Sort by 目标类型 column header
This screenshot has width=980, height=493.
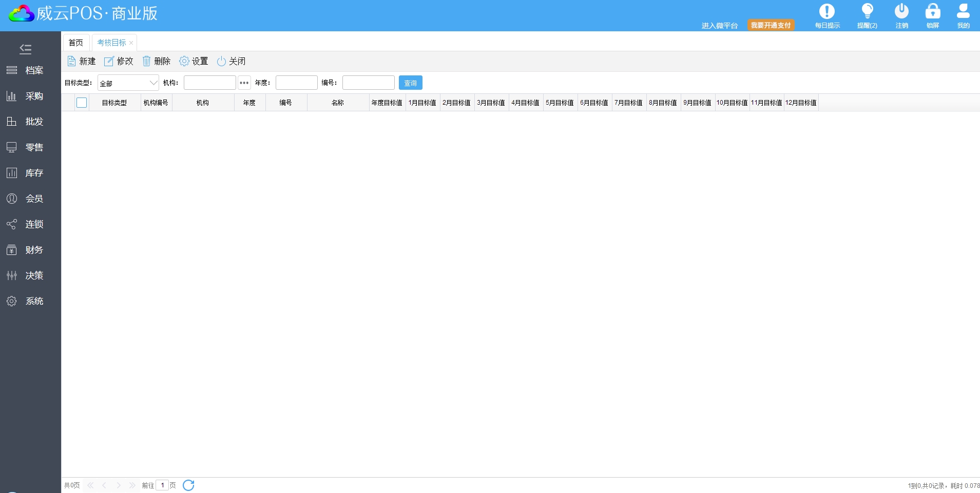click(x=114, y=103)
